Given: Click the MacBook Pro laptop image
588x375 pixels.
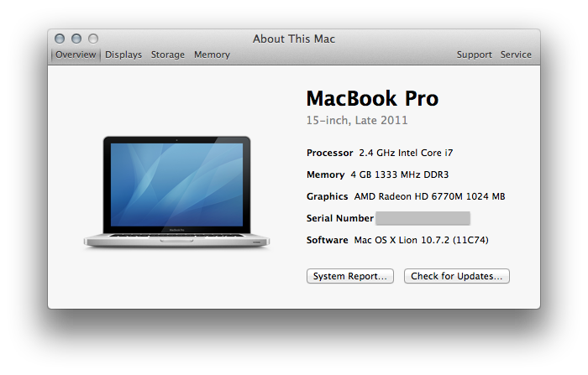Looking at the screenshot, I should (176, 192).
